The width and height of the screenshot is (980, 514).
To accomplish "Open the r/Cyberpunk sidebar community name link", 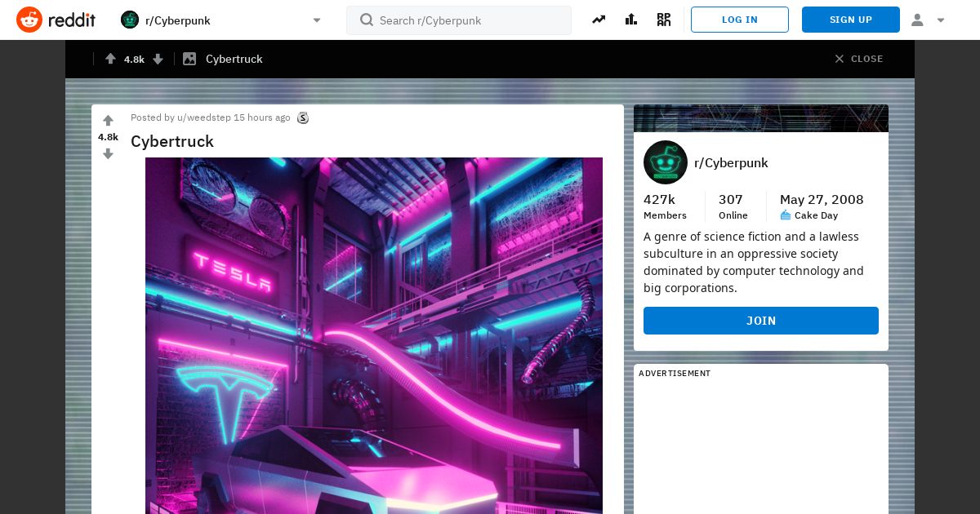I will [x=731, y=162].
